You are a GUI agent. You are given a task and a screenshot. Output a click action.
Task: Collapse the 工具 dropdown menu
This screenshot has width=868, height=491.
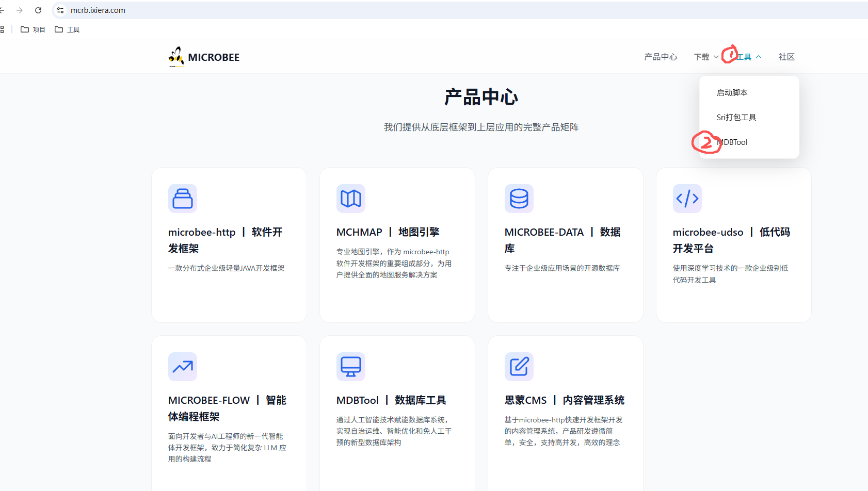pyautogui.click(x=748, y=57)
